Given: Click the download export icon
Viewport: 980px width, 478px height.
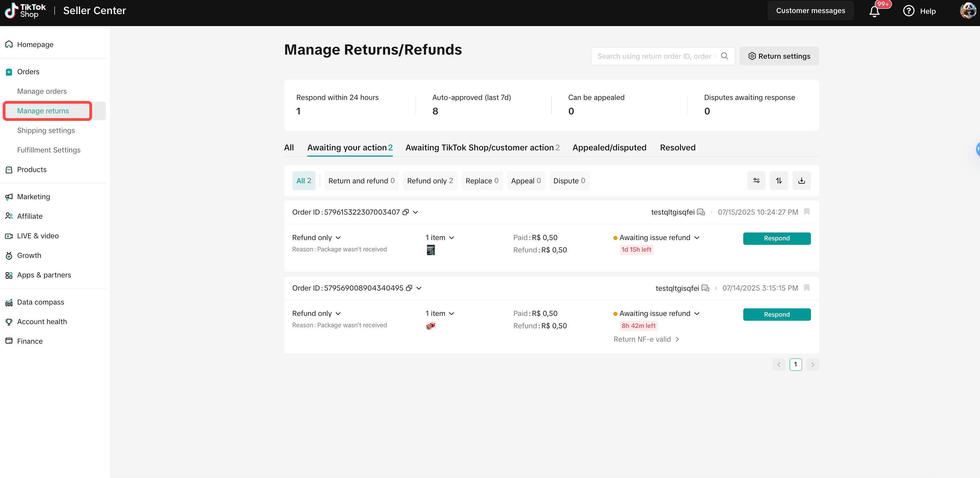Looking at the screenshot, I should (x=801, y=181).
